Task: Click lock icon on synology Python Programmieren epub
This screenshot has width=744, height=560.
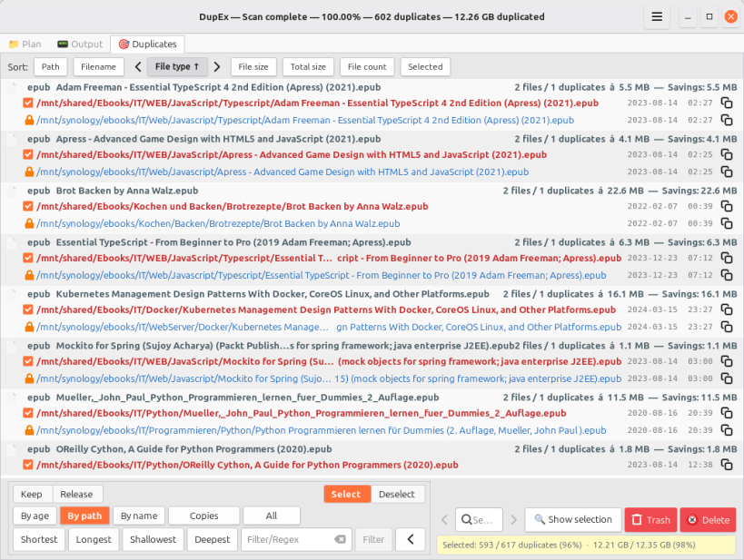Action: [29, 430]
